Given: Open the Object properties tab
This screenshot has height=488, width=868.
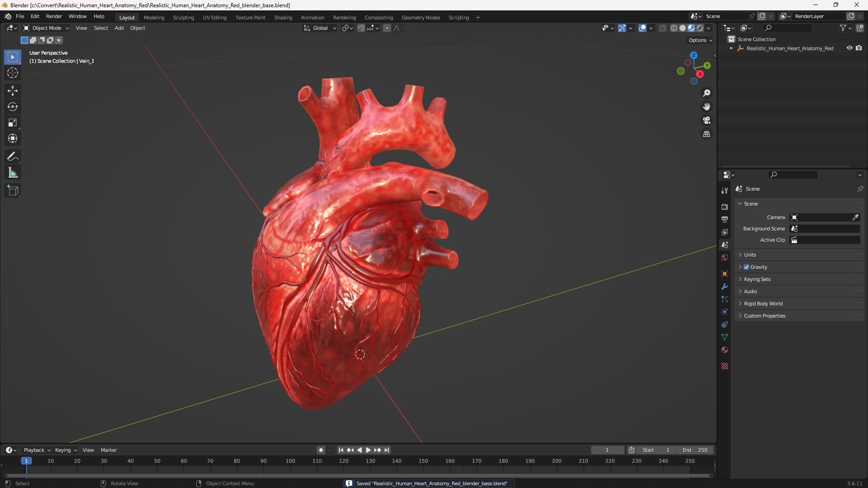Looking at the screenshot, I should [x=725, y=274].
